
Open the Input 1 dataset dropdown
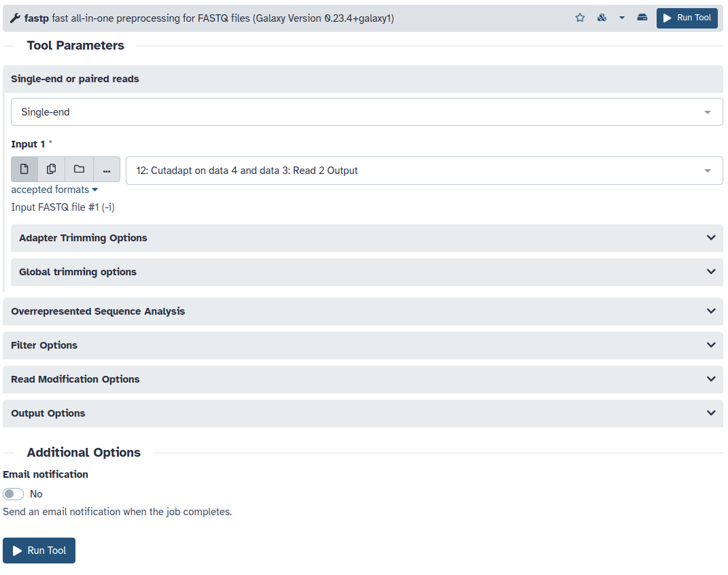point(423,171)
